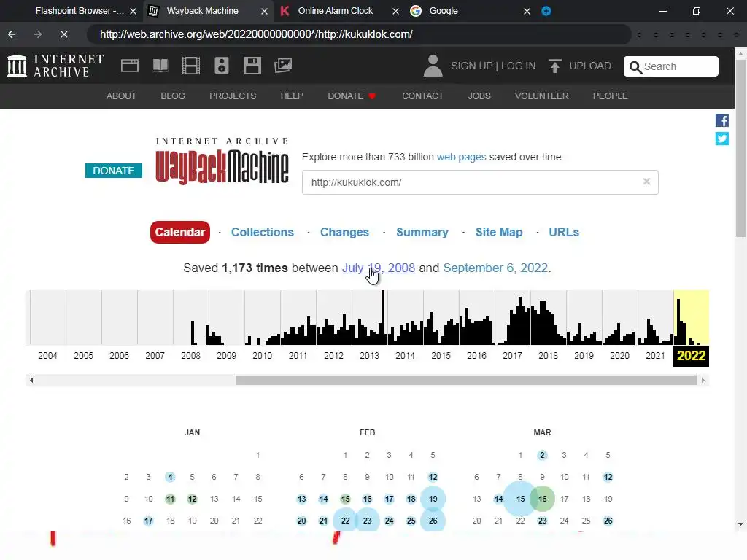Image resolution: width=747 pixels, height=560 pixels.
Task: Open the Collections view
Action: click(263, 232)
